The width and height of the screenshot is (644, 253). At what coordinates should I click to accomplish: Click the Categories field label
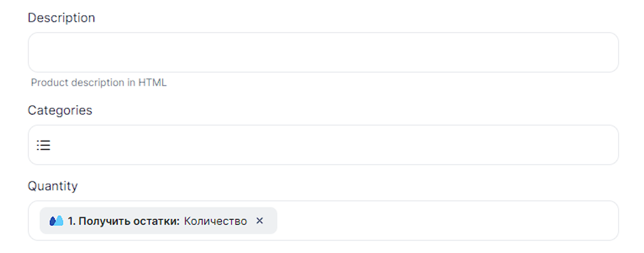click(60, 110)
